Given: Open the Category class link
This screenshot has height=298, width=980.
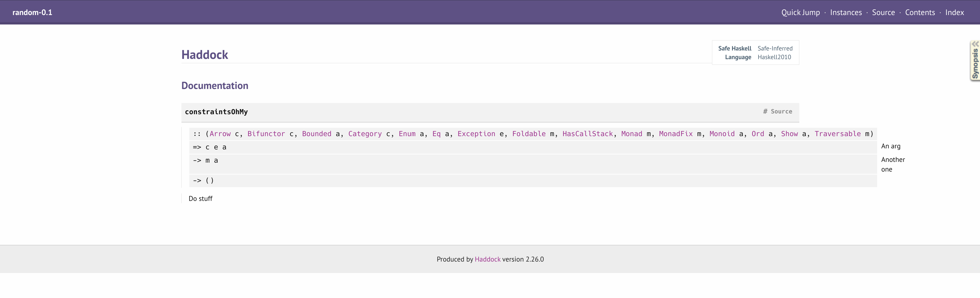Looking at the screenshot, I should tap(365, 134).
